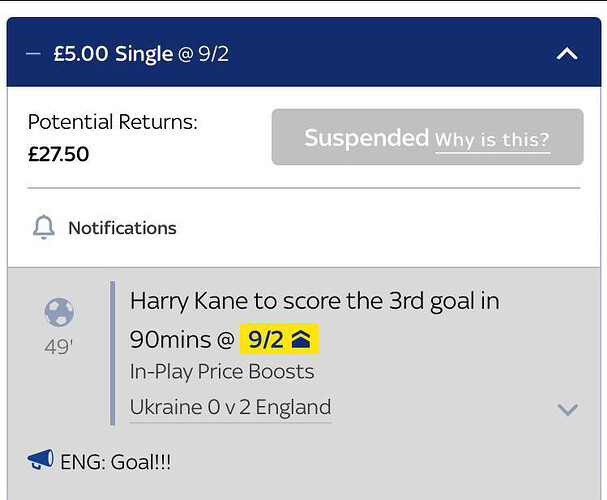Click the Notifications bell icon

43,227
